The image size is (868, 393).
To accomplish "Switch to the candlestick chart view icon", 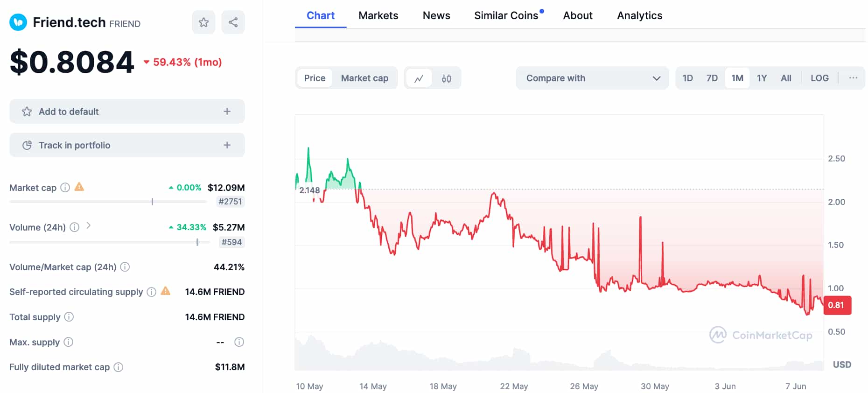I will (446, 78).
